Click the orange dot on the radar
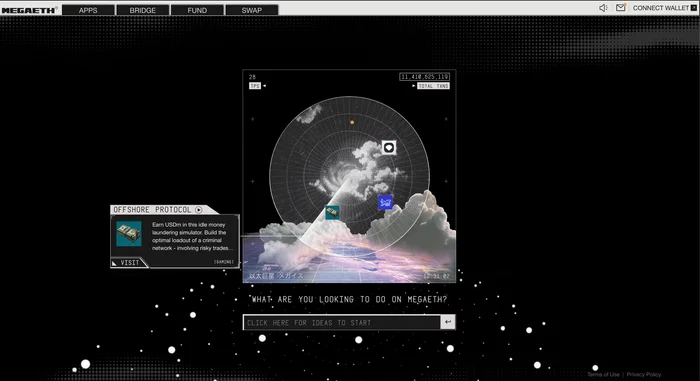Image resolution: width=700 pixels, height=381 pixels. 352,122
